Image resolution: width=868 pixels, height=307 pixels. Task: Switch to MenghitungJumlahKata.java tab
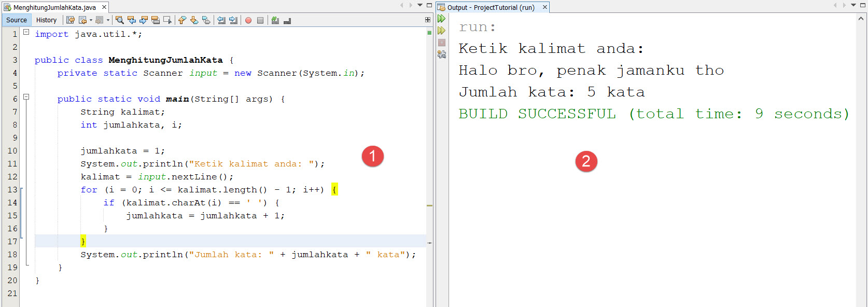[54, 7]
